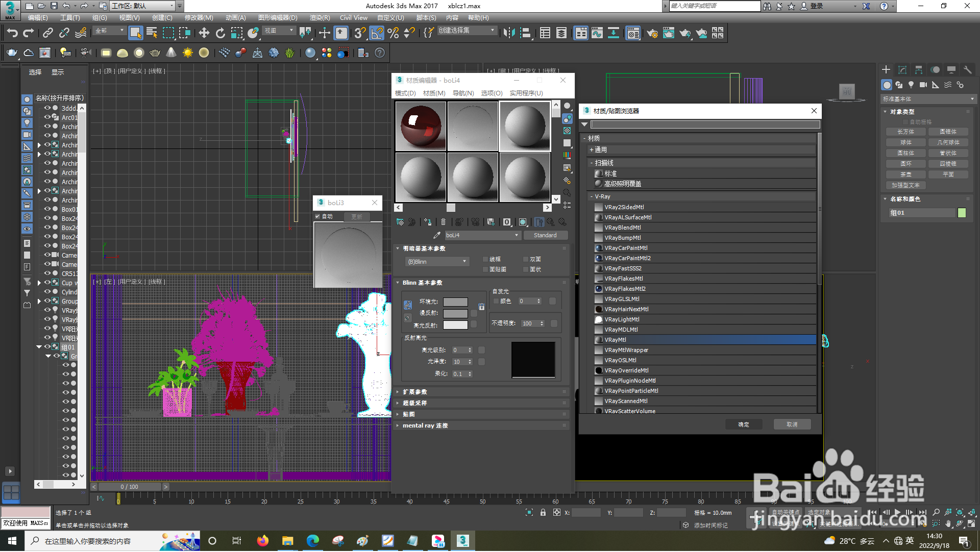Click the Mirror tool icon
The image size is (980, 552).
[x=508, y=34]
